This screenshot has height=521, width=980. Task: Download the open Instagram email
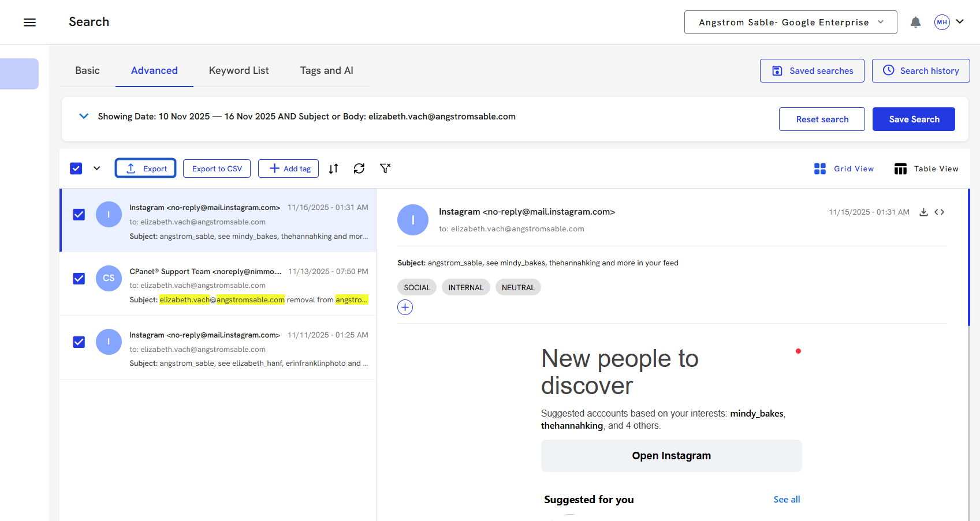pyautogui.click(x=923, y=212)
